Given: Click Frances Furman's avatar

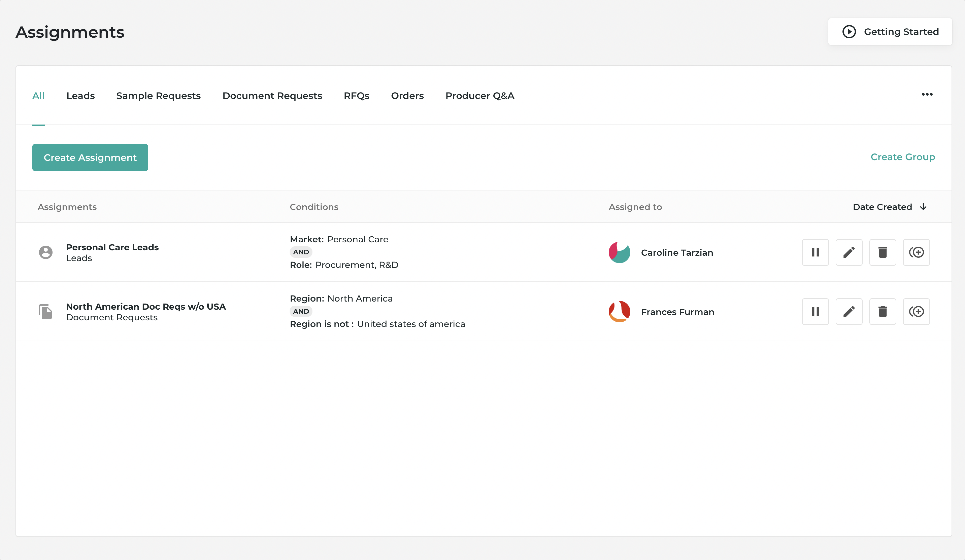Looking at the screenshot, I should click(x=619, y=312).
